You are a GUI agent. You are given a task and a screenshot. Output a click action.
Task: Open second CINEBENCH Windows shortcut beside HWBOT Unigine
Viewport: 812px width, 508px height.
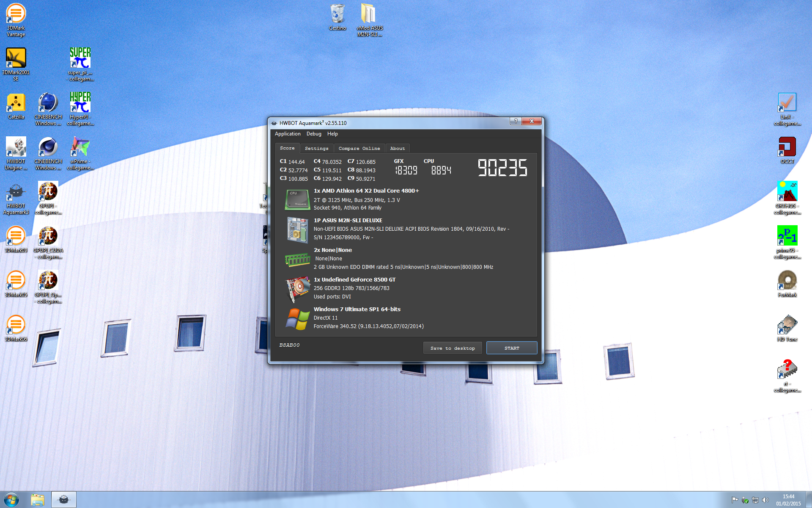(x=48, y=154)
